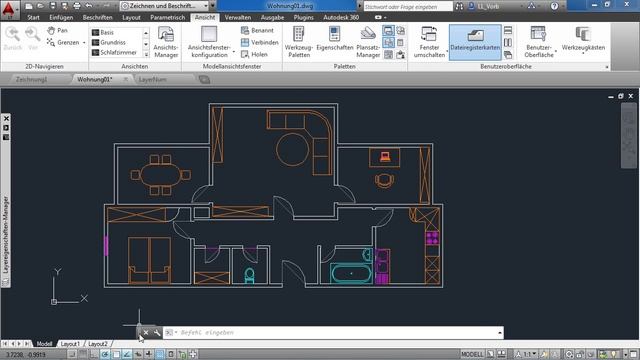
Task: Expand Ansichtsfensterkonfiguration dropdown arrow
Action: pos(233,52)
